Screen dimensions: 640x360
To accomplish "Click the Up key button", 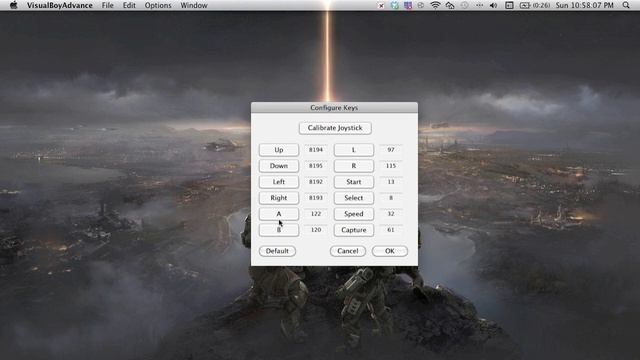I will click(279, 150).
